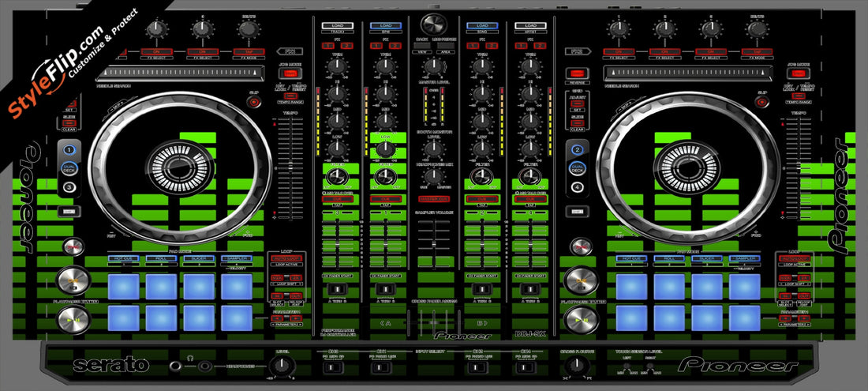The image size is (868, 391).
Task: Click the BOOTH MONITOR level knob
Action: pos(433,149)
